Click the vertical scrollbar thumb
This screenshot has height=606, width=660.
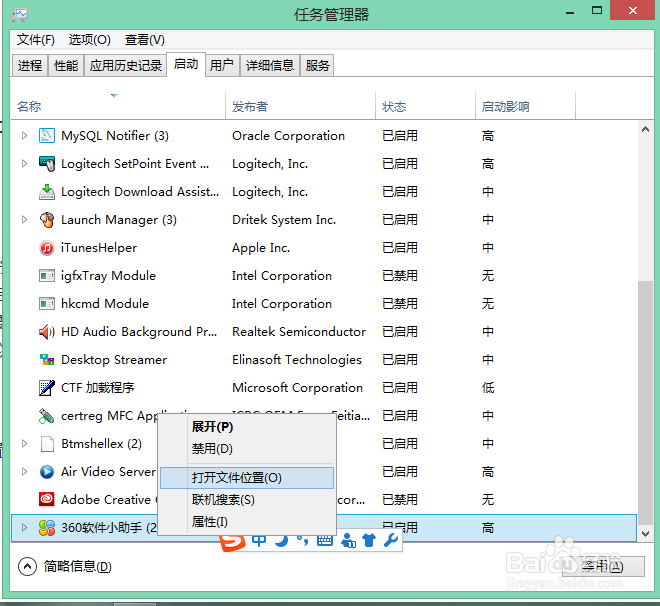[x=645, y=403]
